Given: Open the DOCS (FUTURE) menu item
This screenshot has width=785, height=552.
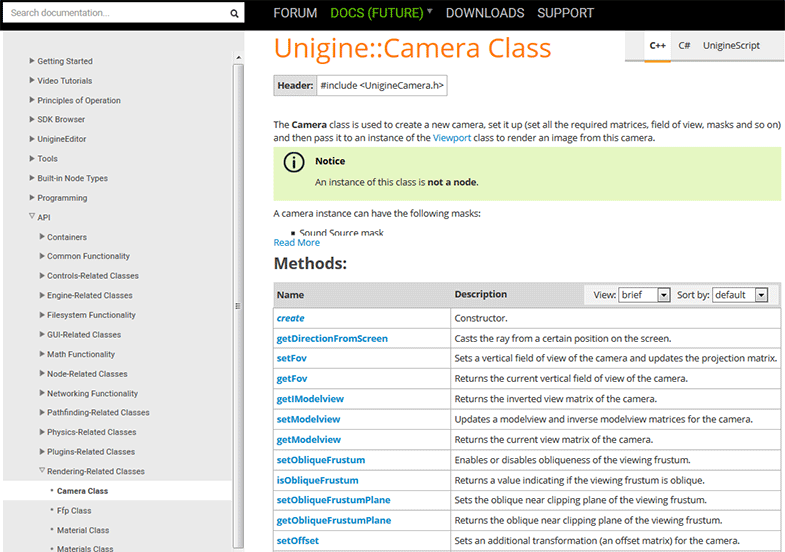Looking at the screenshot, I should (376, 13).
